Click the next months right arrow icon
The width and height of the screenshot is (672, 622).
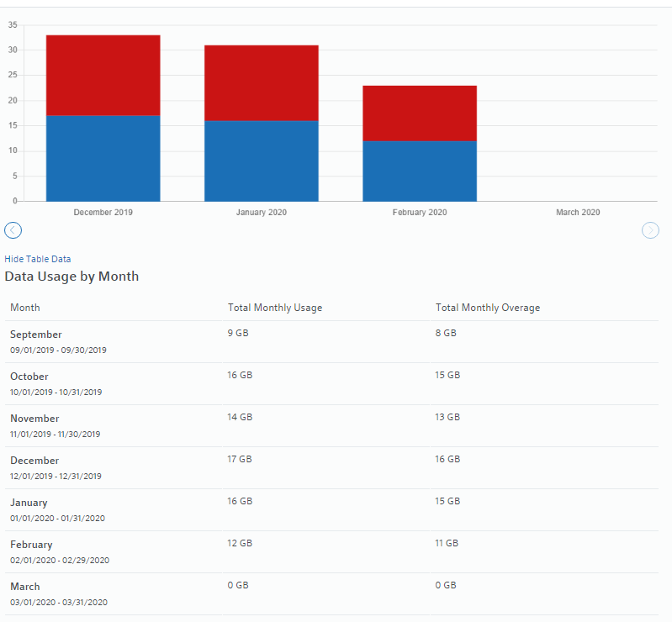pyautogui.click(x=650, y=230)
